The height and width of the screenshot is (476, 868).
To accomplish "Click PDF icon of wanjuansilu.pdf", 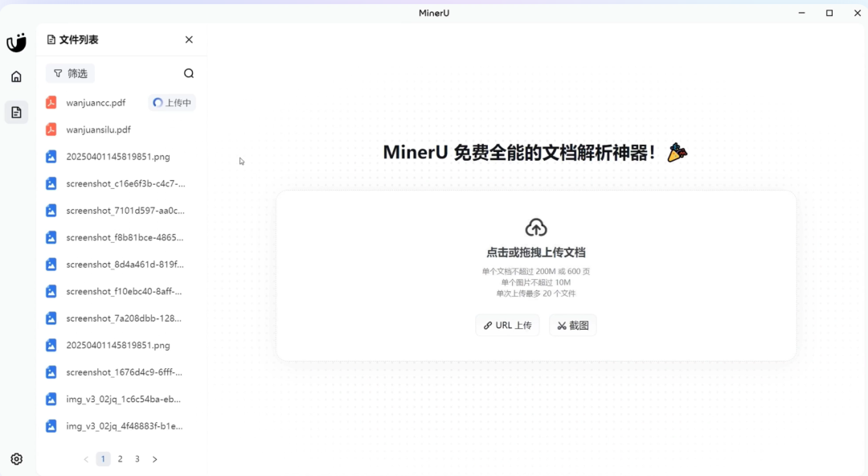I will (51, 129).
